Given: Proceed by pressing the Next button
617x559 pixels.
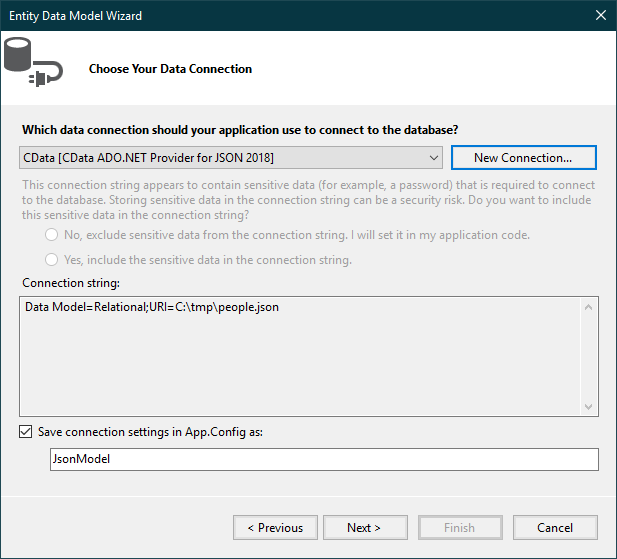Looking at the screenshot, I should [x=363, y=528].
